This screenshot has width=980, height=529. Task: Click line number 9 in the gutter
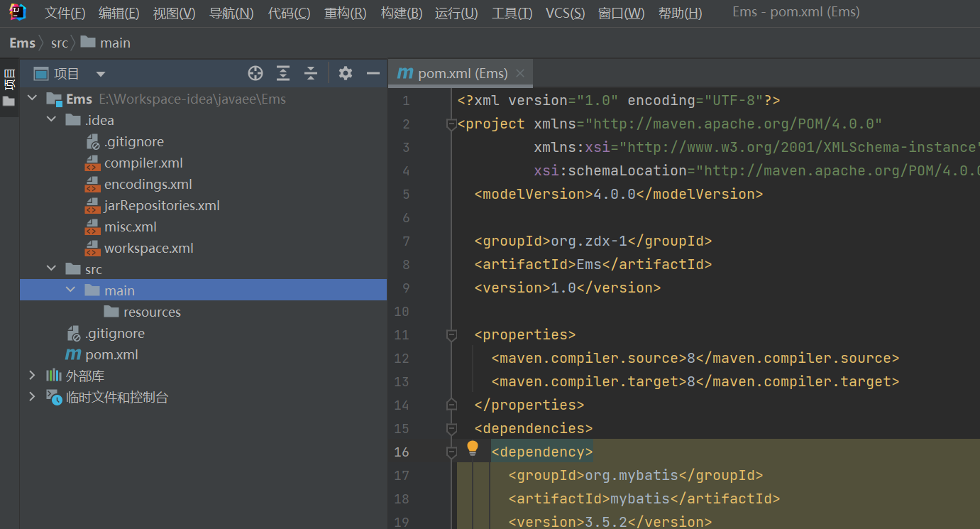coord(405,288)
